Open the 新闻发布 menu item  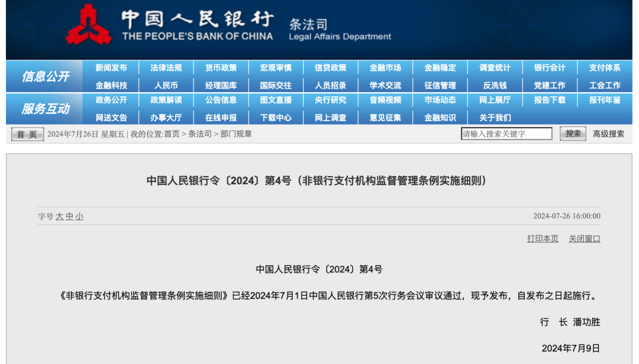click(111, 68)
